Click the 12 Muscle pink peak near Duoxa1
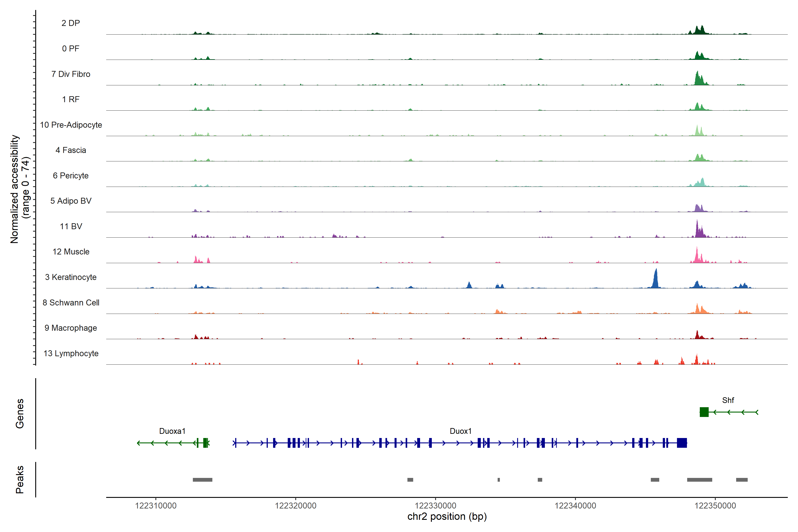Screen dimensions: 798x532 196,260
